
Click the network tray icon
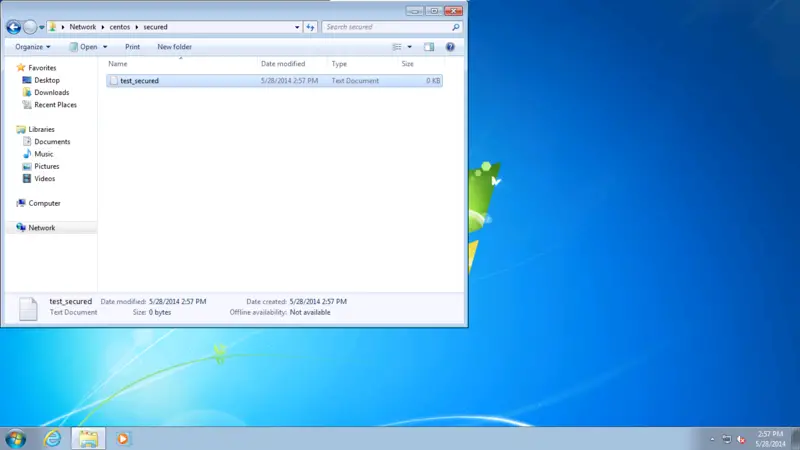[727, 439]
